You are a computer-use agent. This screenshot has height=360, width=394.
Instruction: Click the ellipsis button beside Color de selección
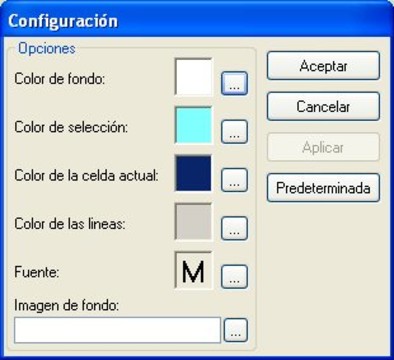click(234, 132)
